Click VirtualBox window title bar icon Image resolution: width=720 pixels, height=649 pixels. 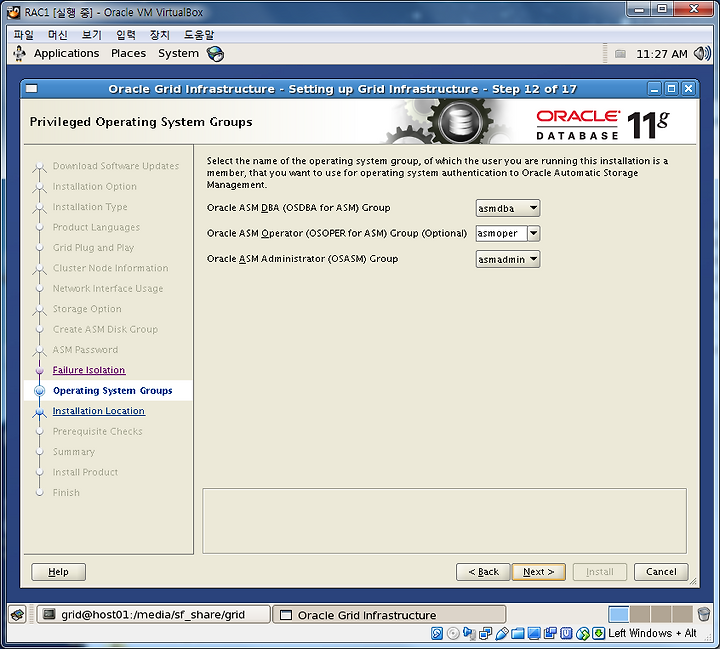point(14,12)
